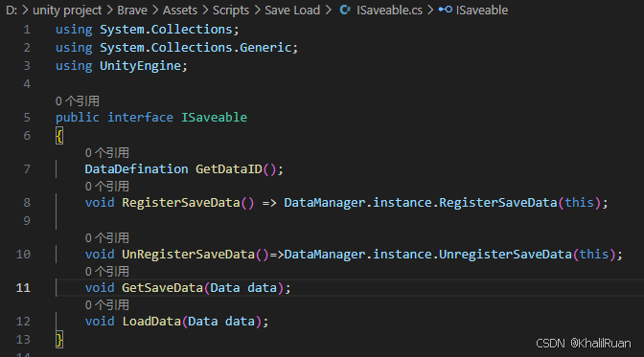Viewport: 644px width, 357px height.
Task: Click 'DataManager' on line 8
Action: click(325, 203)
